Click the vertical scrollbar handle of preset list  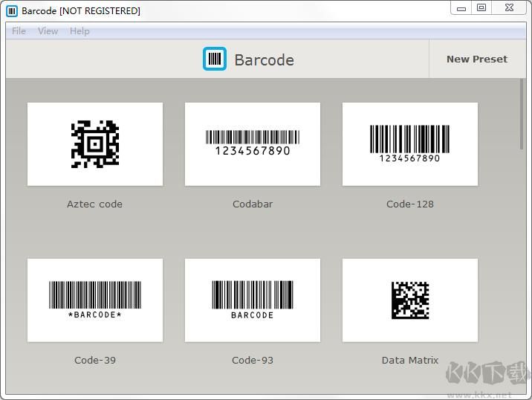(x=522, y=114)
